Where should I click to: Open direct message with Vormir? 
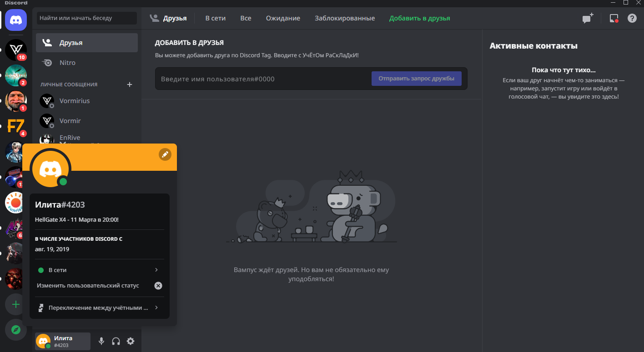(x=87, y=121)
